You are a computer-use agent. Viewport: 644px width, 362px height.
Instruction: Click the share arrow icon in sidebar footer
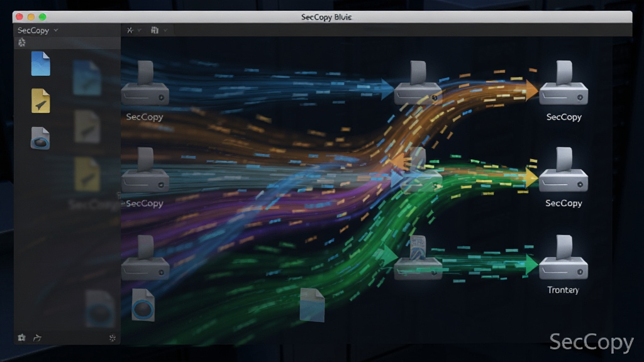37,337
